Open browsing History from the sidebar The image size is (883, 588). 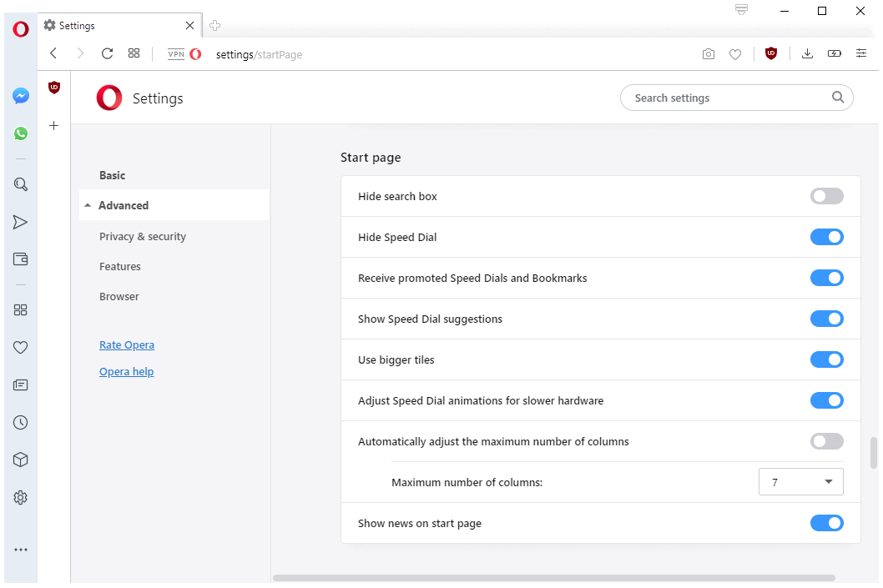pyautogui.click(x=20, y=422)
